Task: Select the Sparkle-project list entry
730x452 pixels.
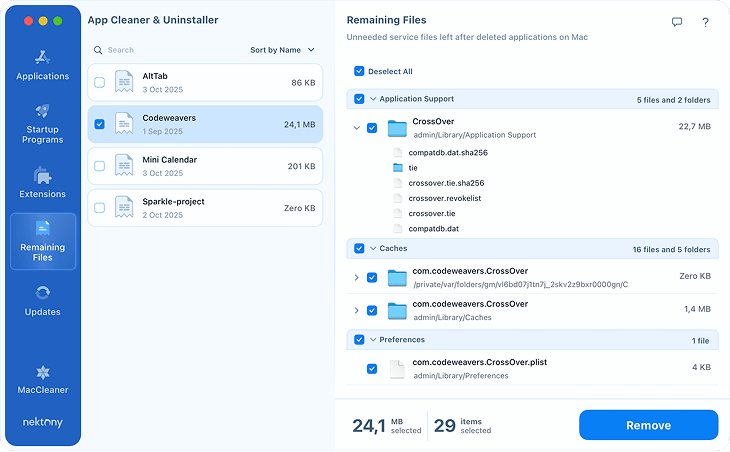Action: (x=205, y=208)
